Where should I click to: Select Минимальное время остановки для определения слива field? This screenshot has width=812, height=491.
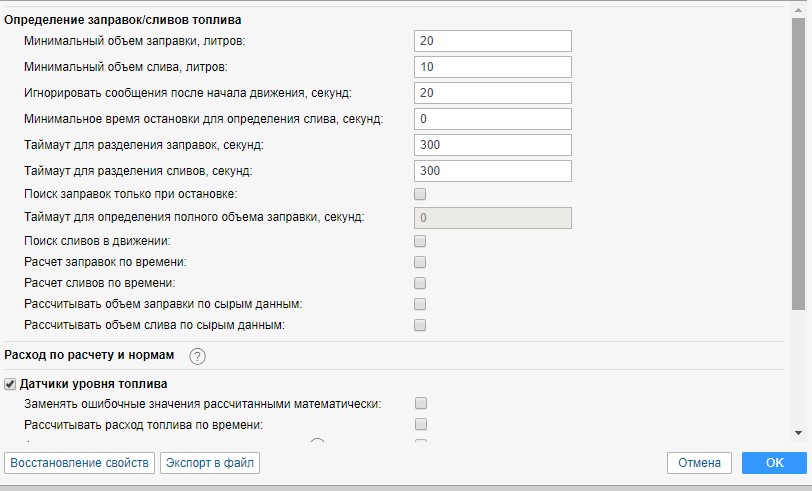click(492, 119)
